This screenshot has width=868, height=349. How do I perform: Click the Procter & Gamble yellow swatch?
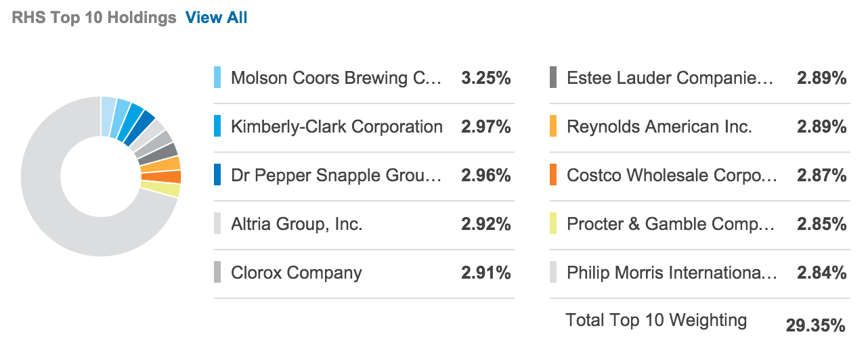pyautogui.click(x=553, y=224)
